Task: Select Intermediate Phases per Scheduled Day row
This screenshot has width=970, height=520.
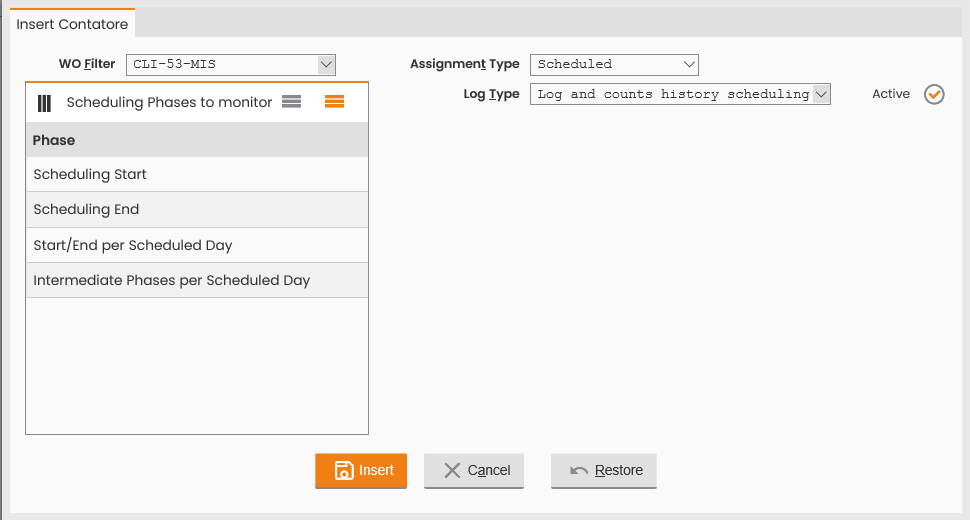Action: tap(197, 281)
